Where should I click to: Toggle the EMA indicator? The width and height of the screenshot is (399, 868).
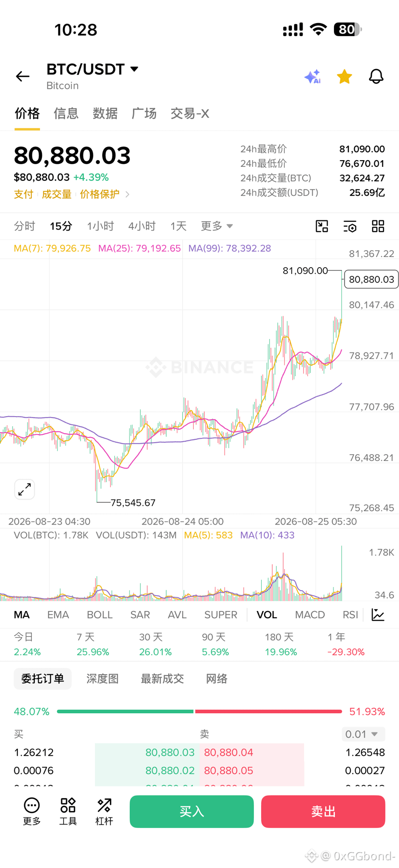58,615
